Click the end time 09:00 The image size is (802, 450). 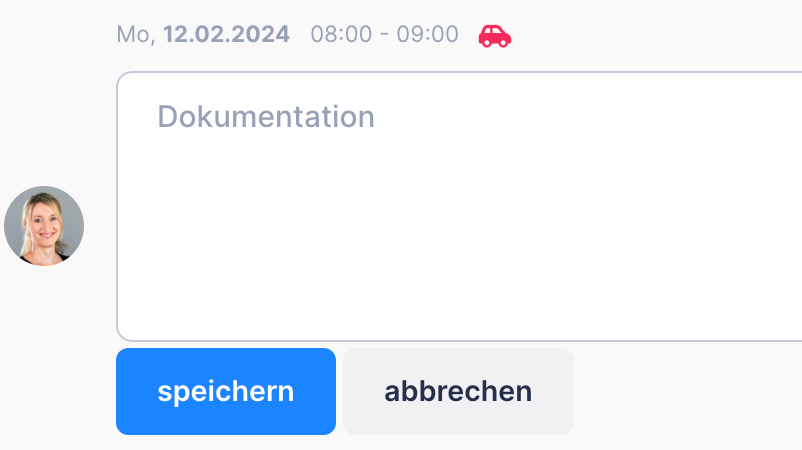[x=427, y=34]
